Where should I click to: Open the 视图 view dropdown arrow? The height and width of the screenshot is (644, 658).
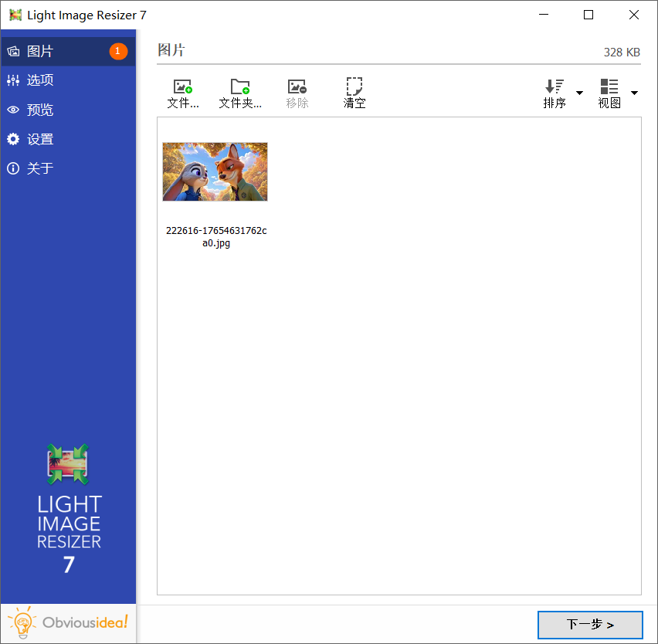[635, 92]
